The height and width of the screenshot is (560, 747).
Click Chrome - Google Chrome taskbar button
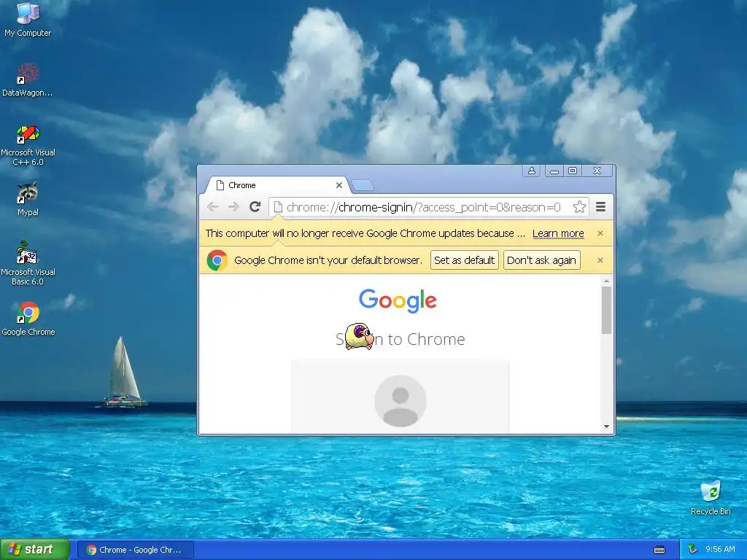pos(135,550)
